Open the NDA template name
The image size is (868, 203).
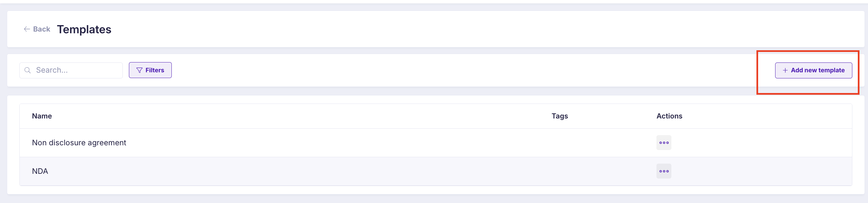40,171
